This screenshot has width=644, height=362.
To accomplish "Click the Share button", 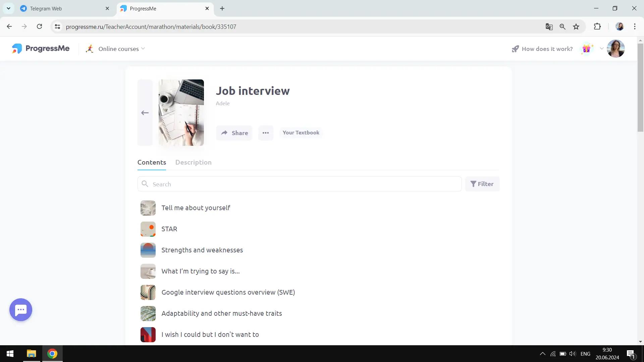I will [x=234, y=133].
